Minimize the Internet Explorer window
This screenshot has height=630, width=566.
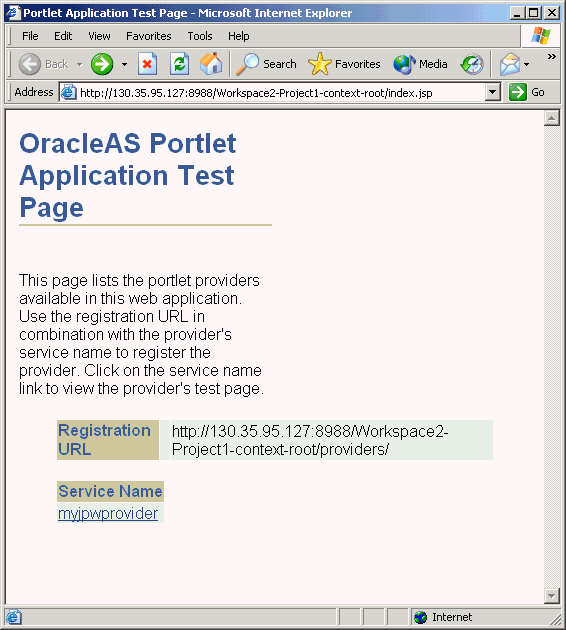pyautogui.click(x=517, y=13)
